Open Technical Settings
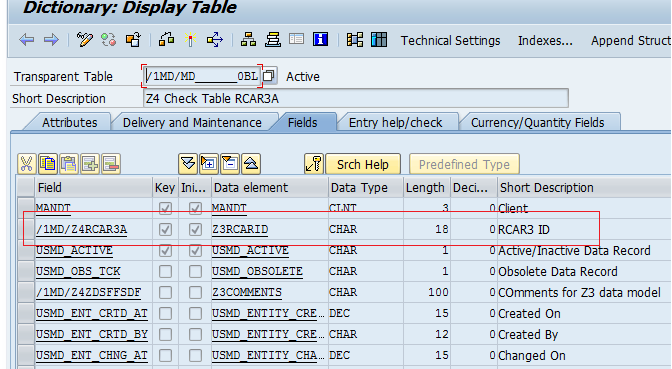Image resolution: width=672 pixels, height=369 pixels. tap(450, 41)
